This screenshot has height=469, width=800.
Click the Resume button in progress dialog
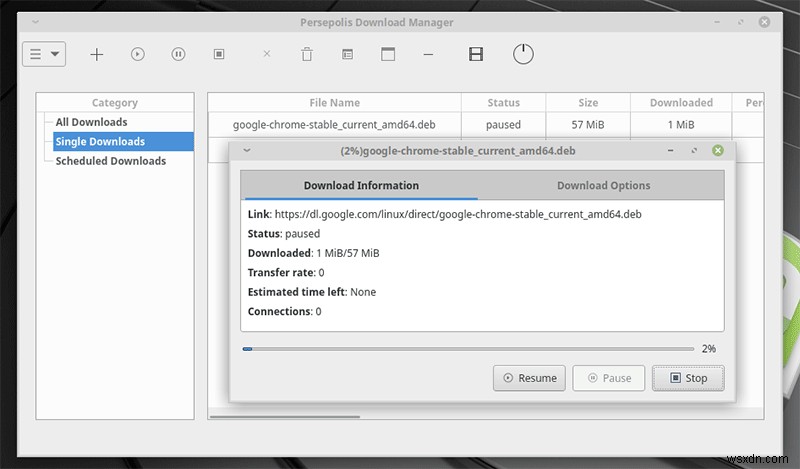[529, 378]
